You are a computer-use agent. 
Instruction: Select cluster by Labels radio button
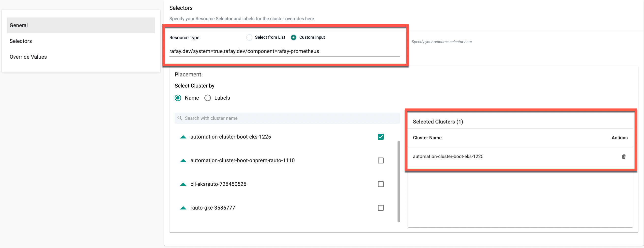pos(208,98)
